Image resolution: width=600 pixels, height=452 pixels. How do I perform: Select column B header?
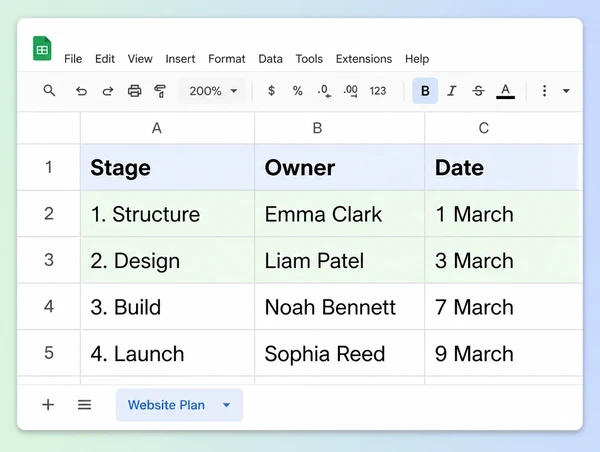pos(339,128)
